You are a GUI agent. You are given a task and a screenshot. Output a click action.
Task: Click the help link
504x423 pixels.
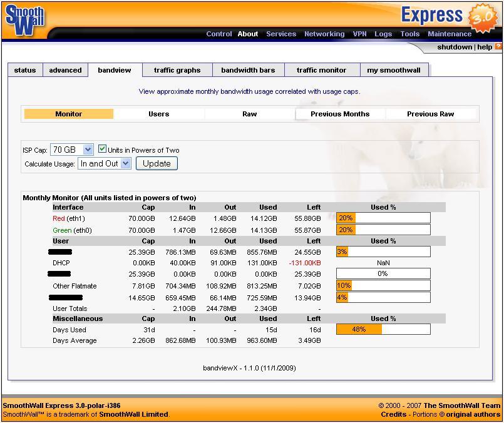coord(485,47)
